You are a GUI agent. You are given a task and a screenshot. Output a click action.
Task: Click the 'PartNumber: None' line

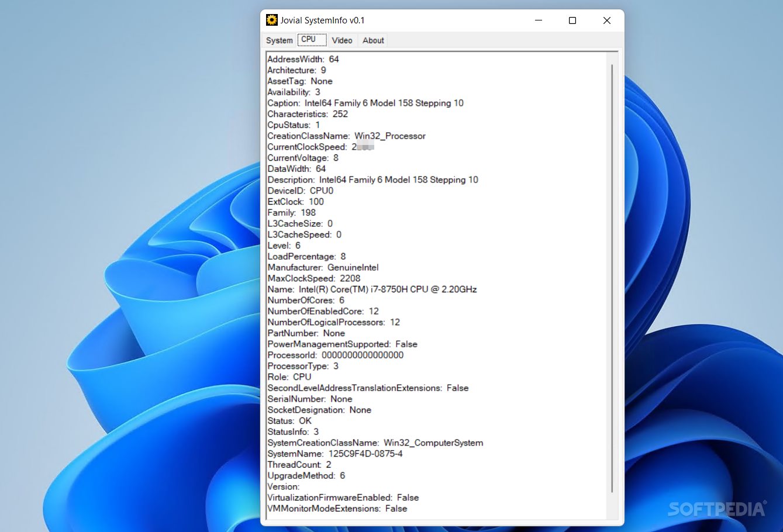tap(306, 333)
